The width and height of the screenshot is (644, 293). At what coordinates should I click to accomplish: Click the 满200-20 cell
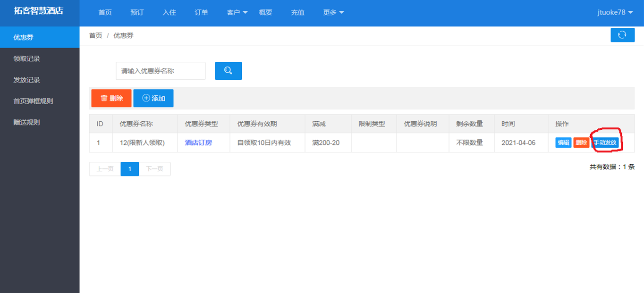click(328, 142)
